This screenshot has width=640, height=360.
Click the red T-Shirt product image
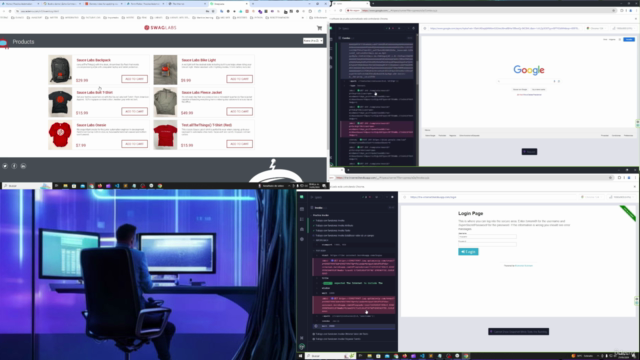click(x=165, y=135)
